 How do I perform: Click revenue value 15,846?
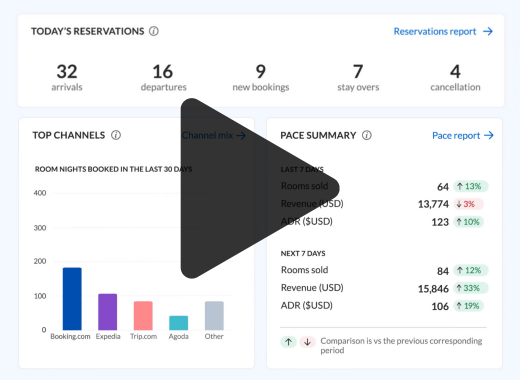point(433,289)
